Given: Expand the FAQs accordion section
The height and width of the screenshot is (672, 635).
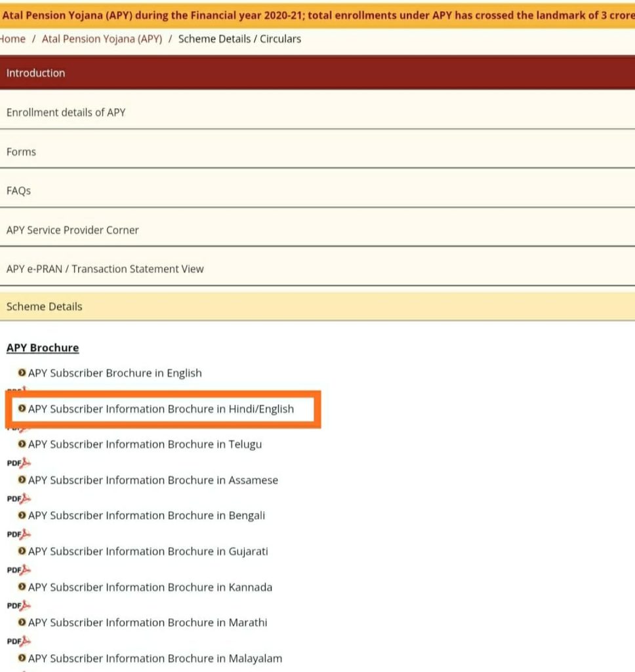Looking at the screenshot, I should click(x=317, y=191).
